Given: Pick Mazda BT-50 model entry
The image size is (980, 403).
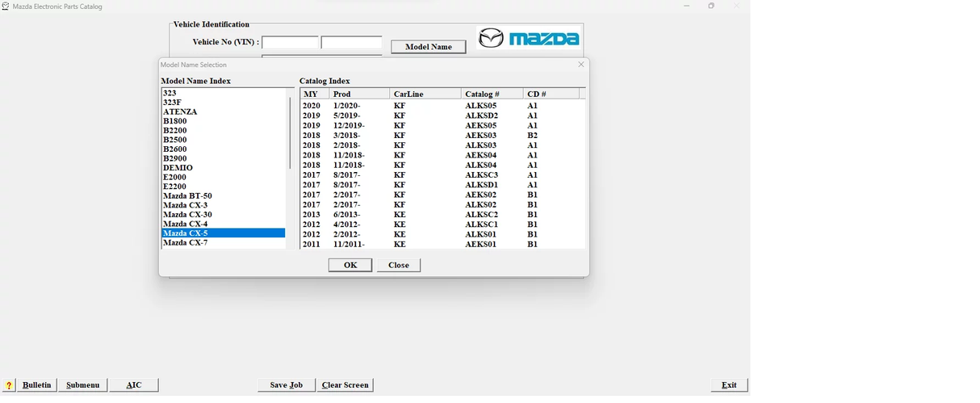Looking at the screenshot, I should click(187, 196).
